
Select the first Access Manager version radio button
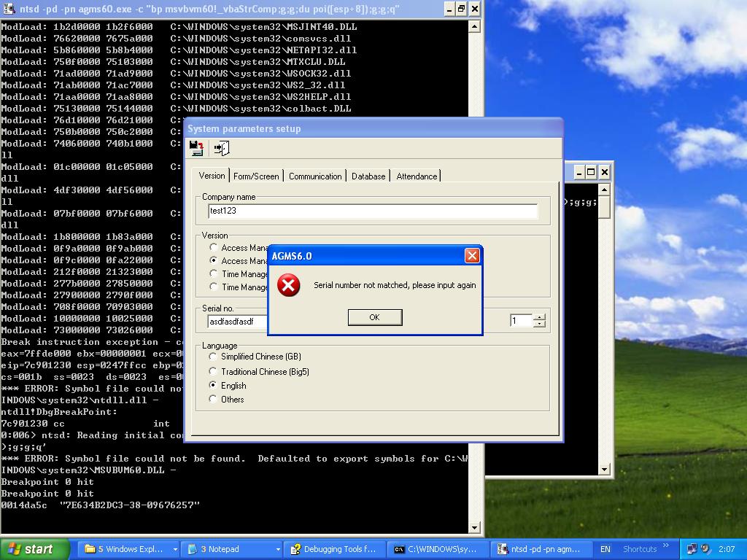[x=214, y=247]
